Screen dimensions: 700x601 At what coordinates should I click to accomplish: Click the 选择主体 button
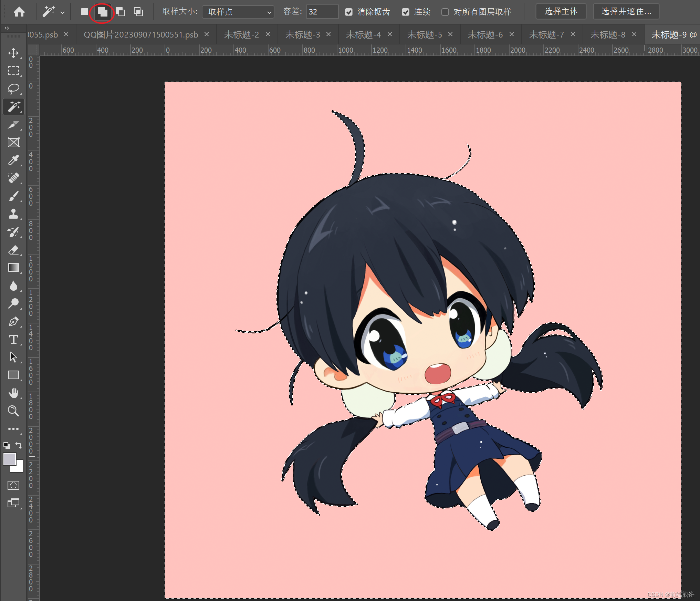(561, 12)
